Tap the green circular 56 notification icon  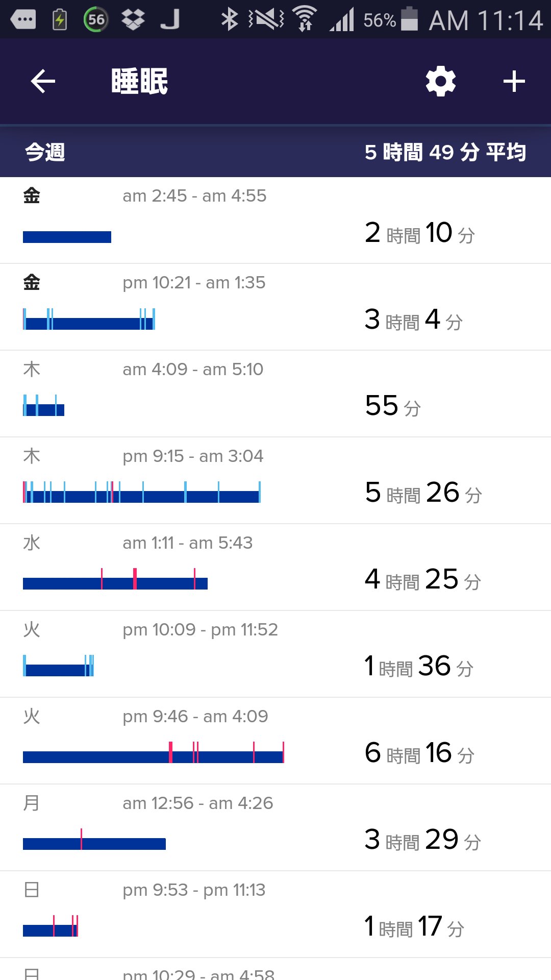click(96, 20)
